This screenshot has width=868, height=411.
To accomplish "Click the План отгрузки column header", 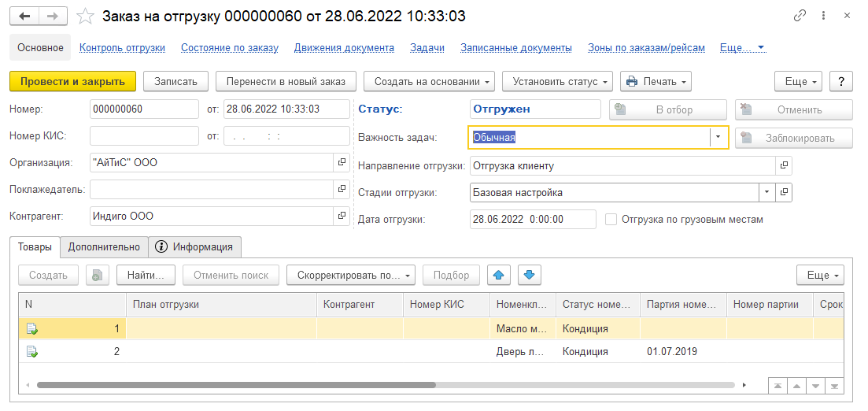I will (x=221, y=304).
